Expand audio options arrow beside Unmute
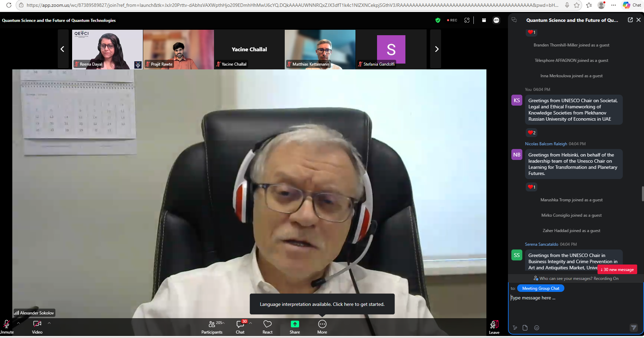This screenshot has width=644, height=338. coord(18,323)
